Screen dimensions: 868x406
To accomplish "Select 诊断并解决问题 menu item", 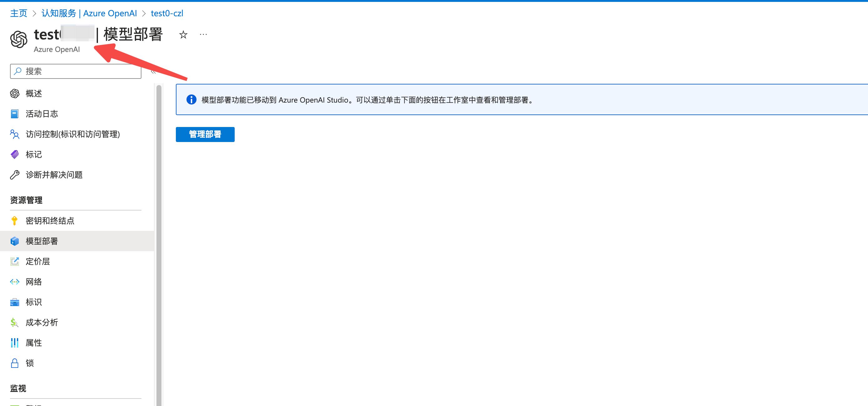I will tap(77, 175).
